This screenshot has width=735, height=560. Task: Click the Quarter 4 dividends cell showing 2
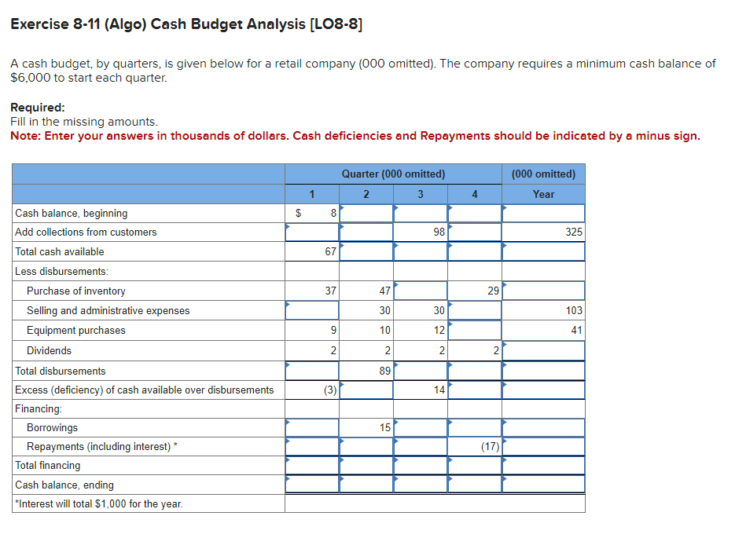[475, 350]
